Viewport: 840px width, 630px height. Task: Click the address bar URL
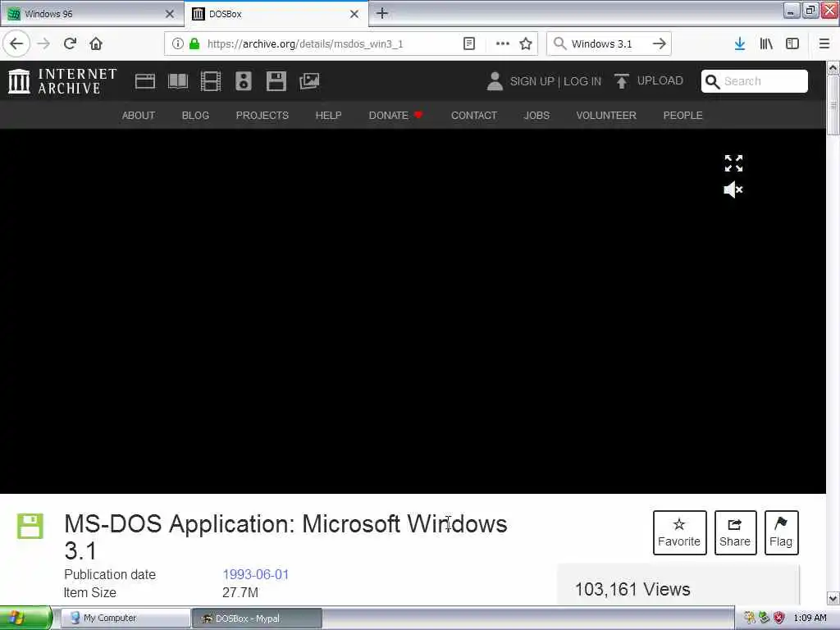click(x=305, y=44)
